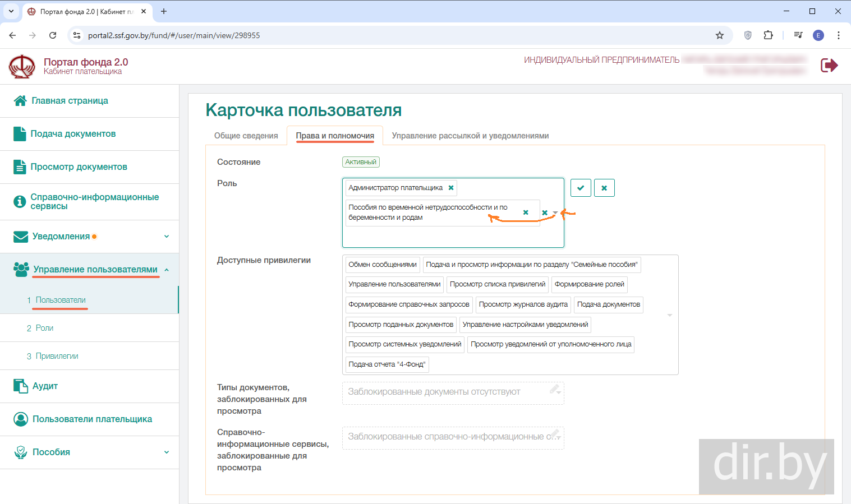Click the logout icon in the header
Viewport: 851px width, 504px height.
click(829, 66)
